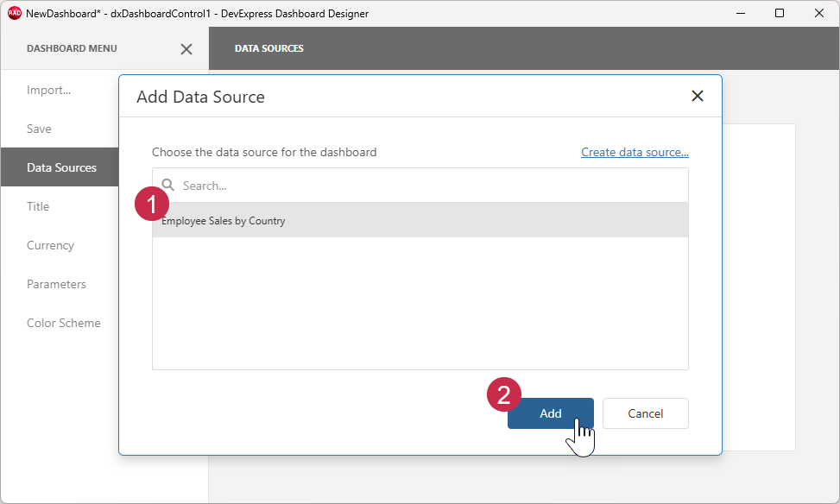Viewport: 840px width, 504px height.
Task: Select Employee Sales by Country data source
Action: pos(420,220)
